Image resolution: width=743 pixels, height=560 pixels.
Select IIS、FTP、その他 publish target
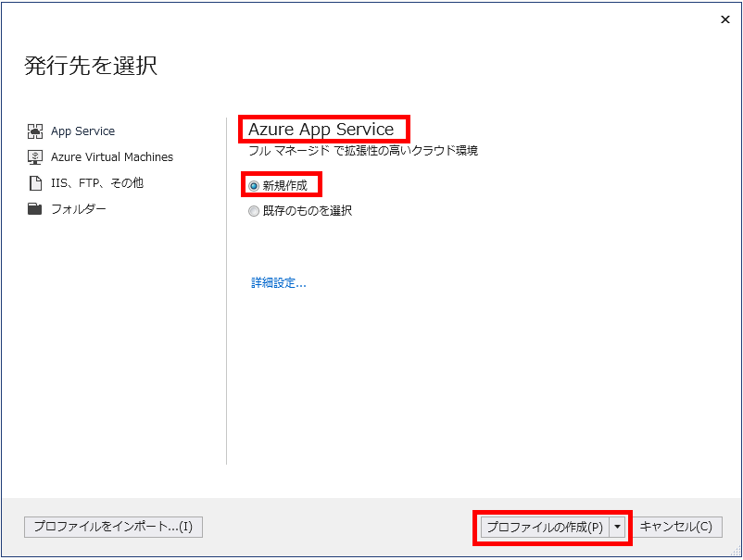(x=97, y=183)
